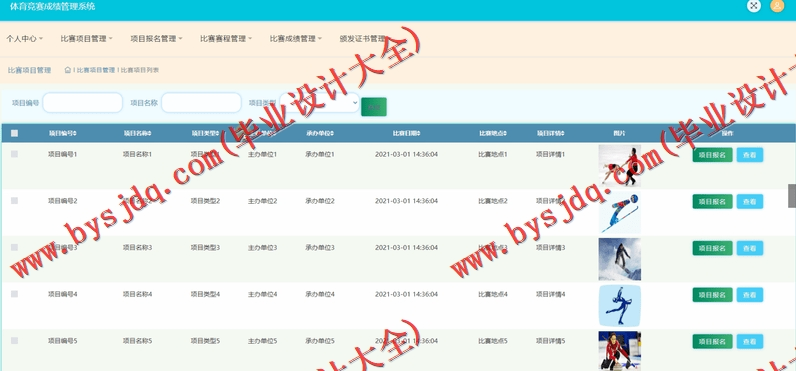The image size is (796, 371).
Task: Click the 主办单位2 cell
Action: pos(262,201)
